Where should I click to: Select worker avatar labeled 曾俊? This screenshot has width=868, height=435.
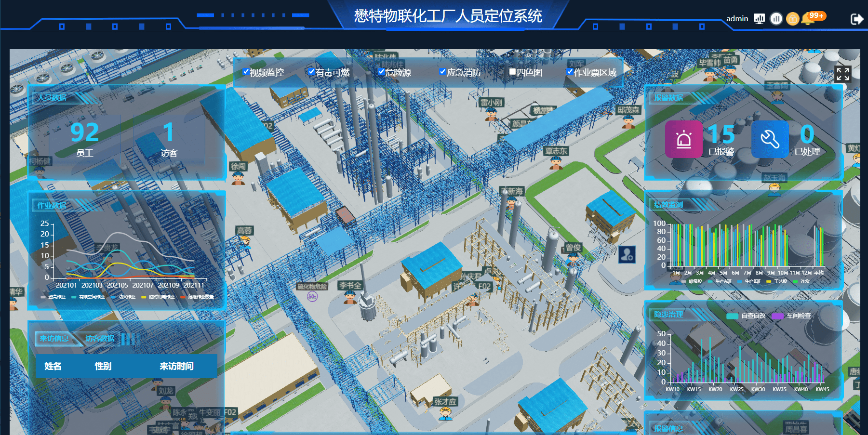[573, 259]
